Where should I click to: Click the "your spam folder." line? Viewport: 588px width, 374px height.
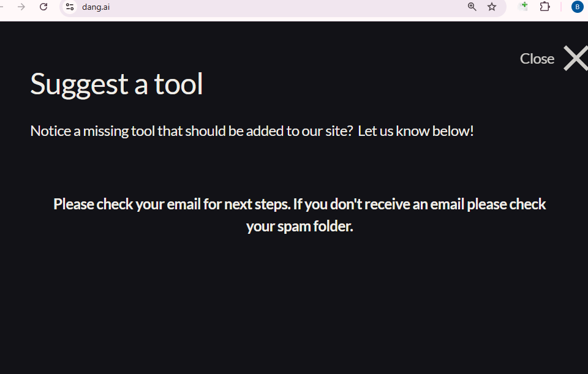pos(300,226)
